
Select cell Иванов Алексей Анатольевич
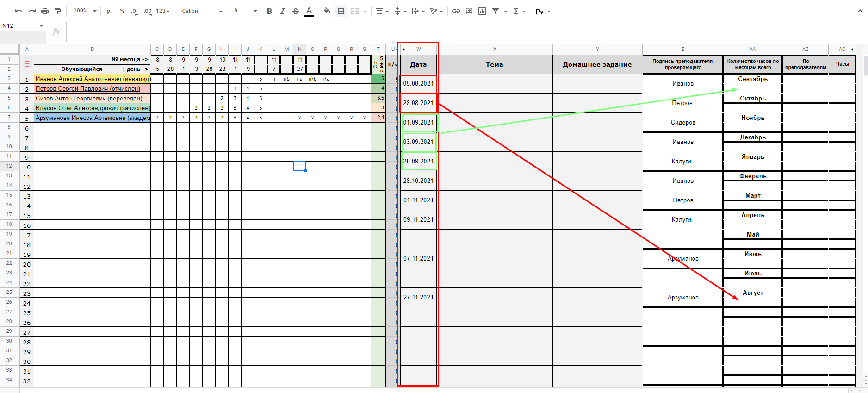93,79
